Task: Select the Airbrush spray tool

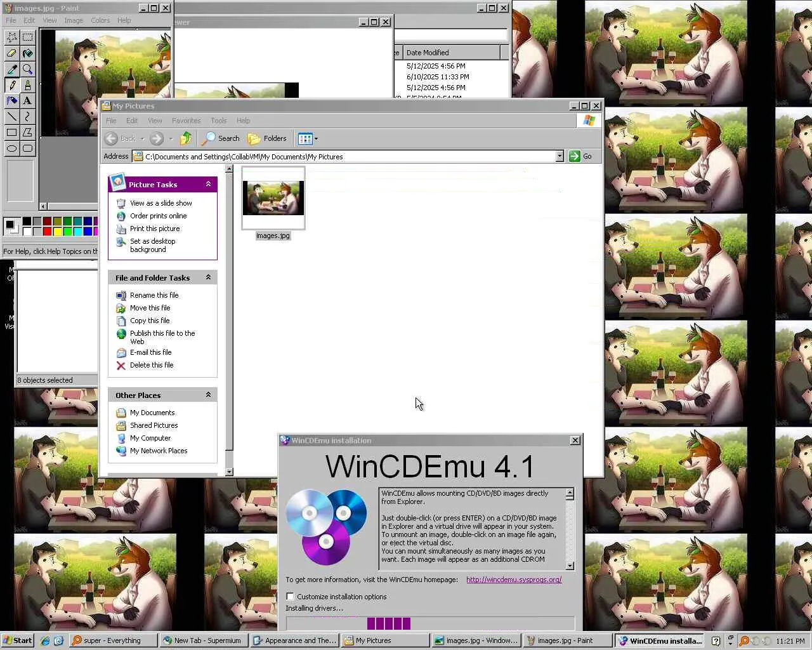Action: tap(11, 101)
